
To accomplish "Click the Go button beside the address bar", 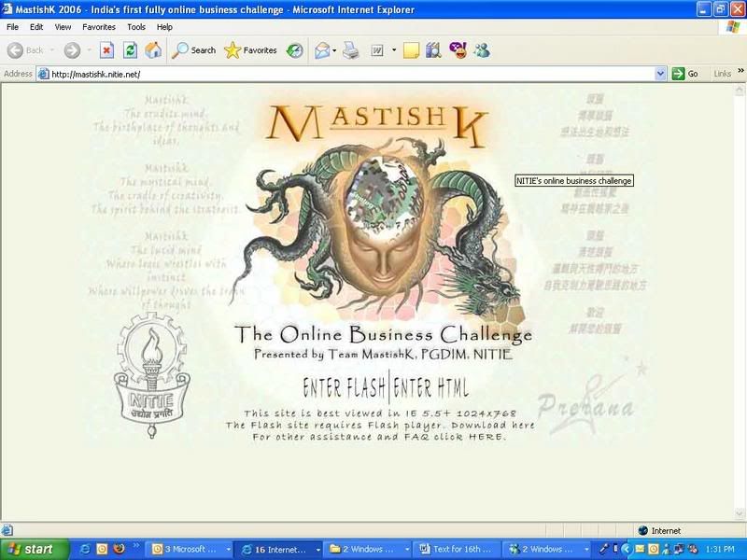I will [685, 74].
